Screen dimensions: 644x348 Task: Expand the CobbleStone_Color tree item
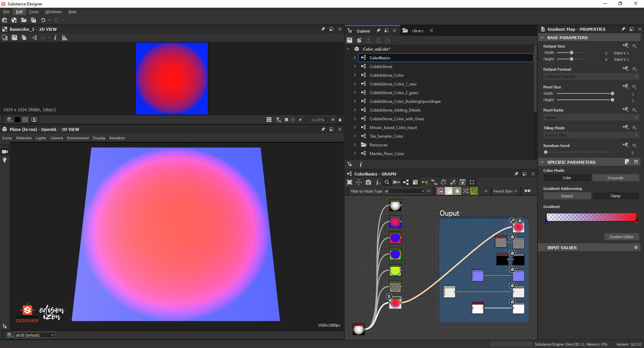[x=355, y=75]
